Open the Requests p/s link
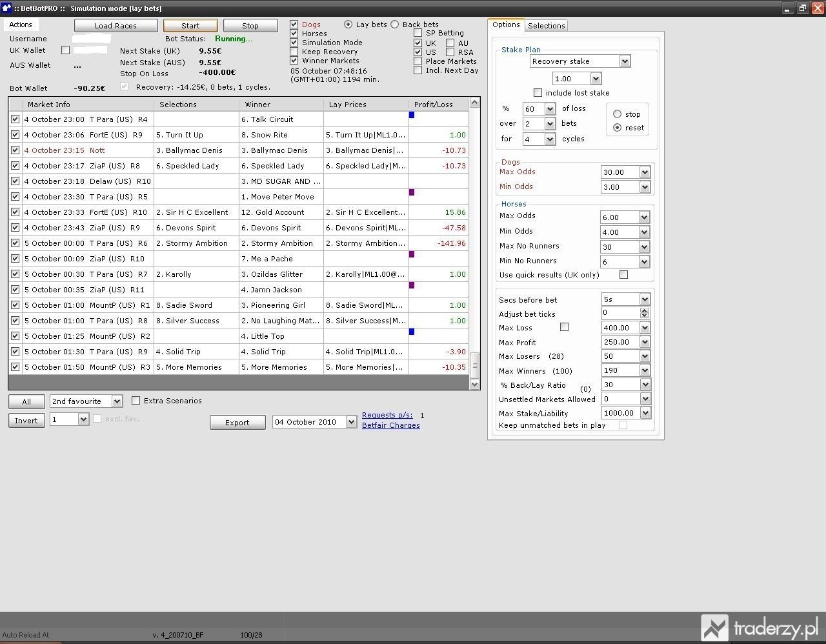The image size is (826, 644). (387, 415)
